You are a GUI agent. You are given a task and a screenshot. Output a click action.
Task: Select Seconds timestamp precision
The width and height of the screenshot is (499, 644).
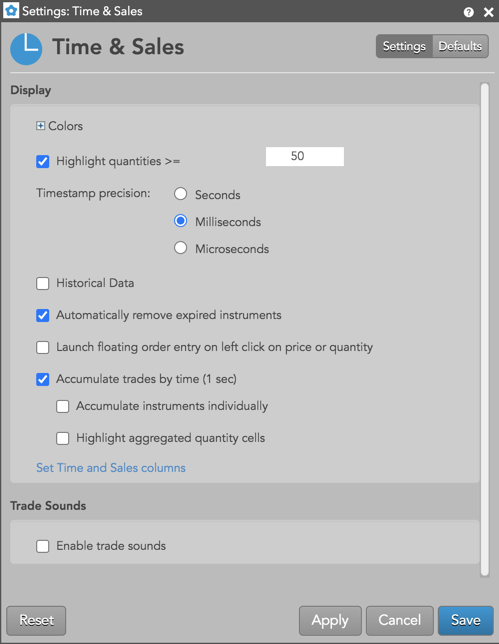(181, 194)
